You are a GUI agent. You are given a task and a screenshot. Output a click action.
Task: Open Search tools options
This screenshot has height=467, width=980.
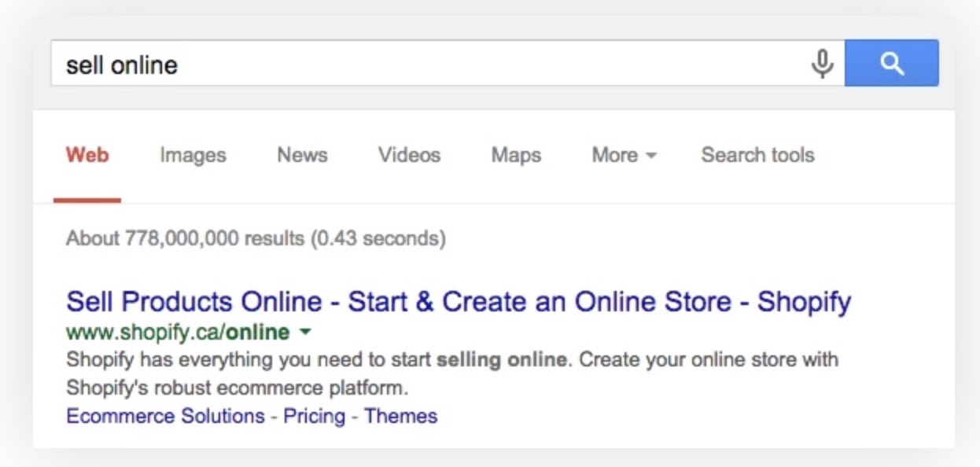pos(757,156)
